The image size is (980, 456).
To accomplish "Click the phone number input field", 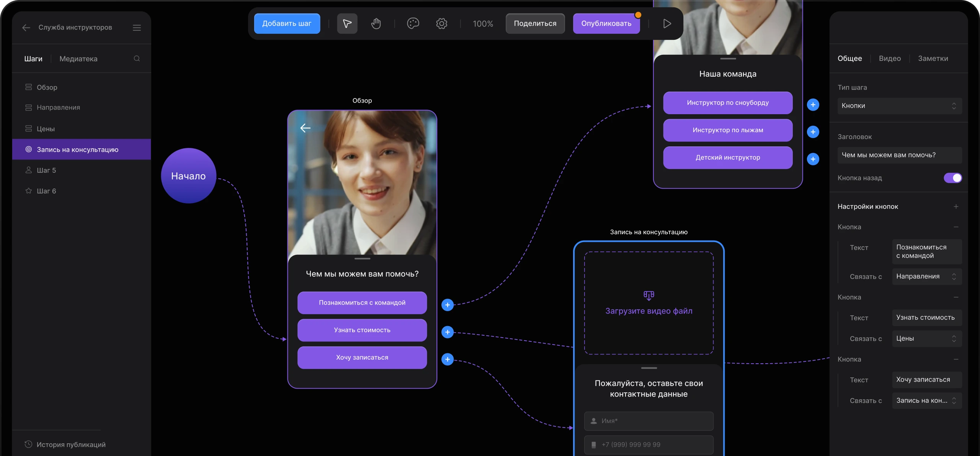I will 649,445.
